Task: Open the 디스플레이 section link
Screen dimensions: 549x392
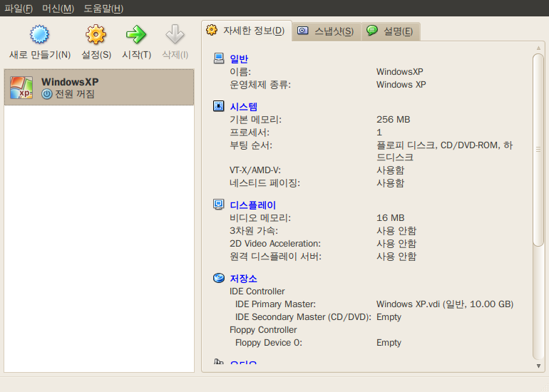Action: (253, 205)
